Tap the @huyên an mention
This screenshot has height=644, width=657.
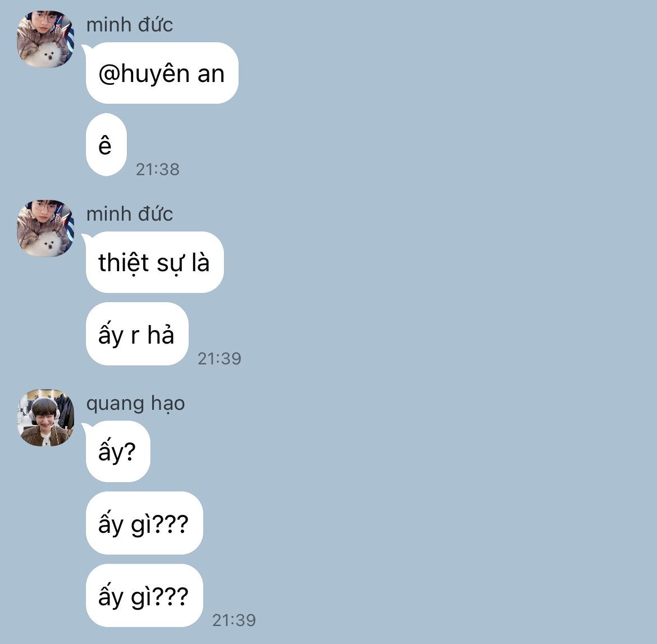pyautogui.click(x=162, y=74)
